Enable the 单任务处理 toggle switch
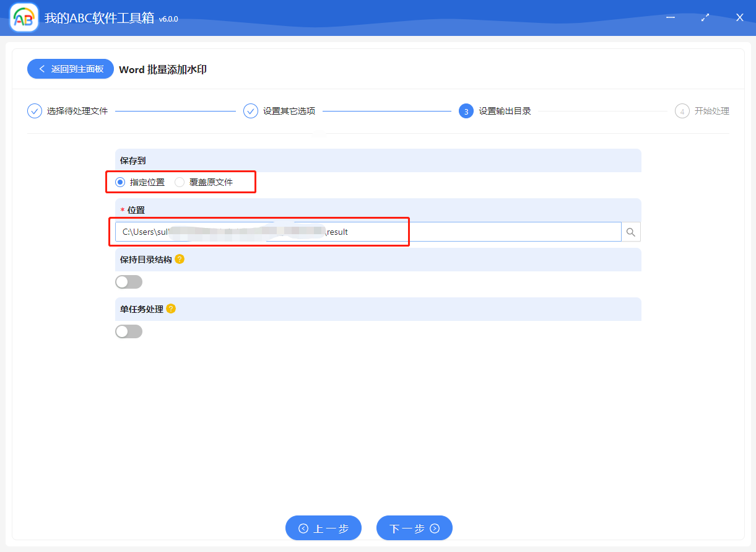Viewport: 756px width, 552px height. pos(129,331)
